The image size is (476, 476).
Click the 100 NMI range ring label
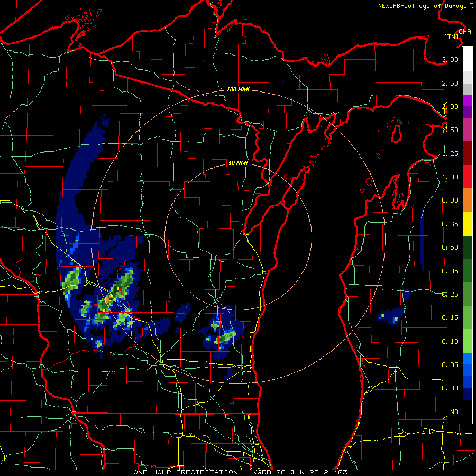(x=238, y=89)
